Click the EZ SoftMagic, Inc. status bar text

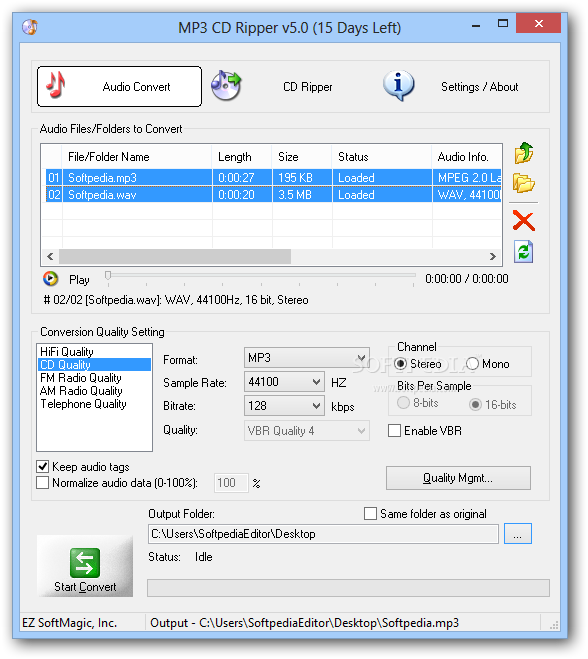click(70, 623)
